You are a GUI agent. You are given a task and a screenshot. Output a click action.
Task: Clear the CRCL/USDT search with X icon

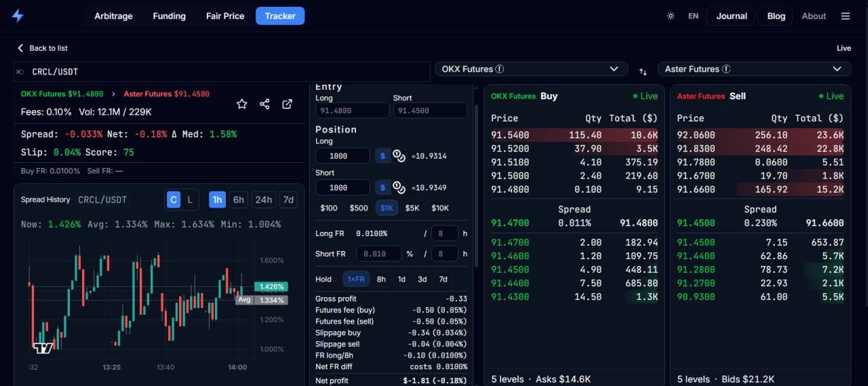[20, 72]
